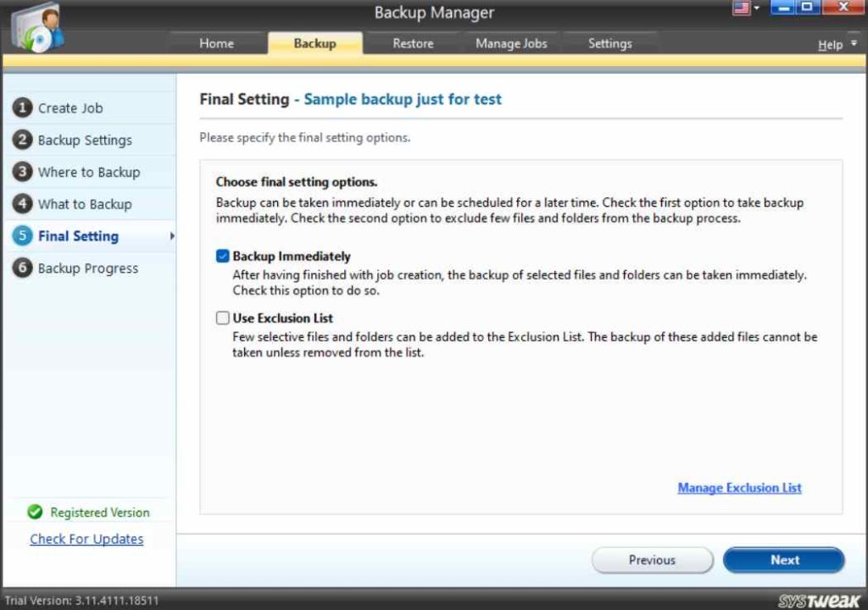Close the Backup Manager window

843,8
